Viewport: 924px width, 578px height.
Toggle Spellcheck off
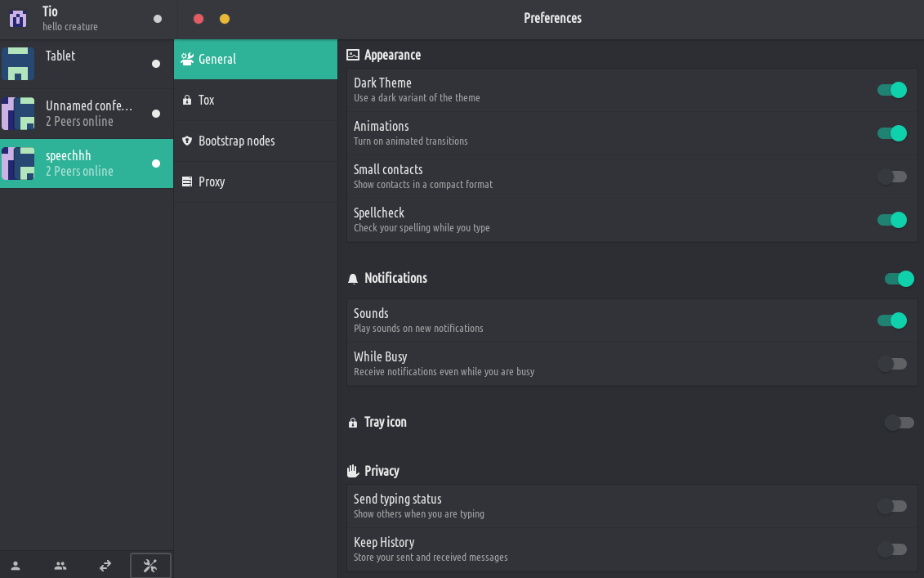tap(891, 220)
